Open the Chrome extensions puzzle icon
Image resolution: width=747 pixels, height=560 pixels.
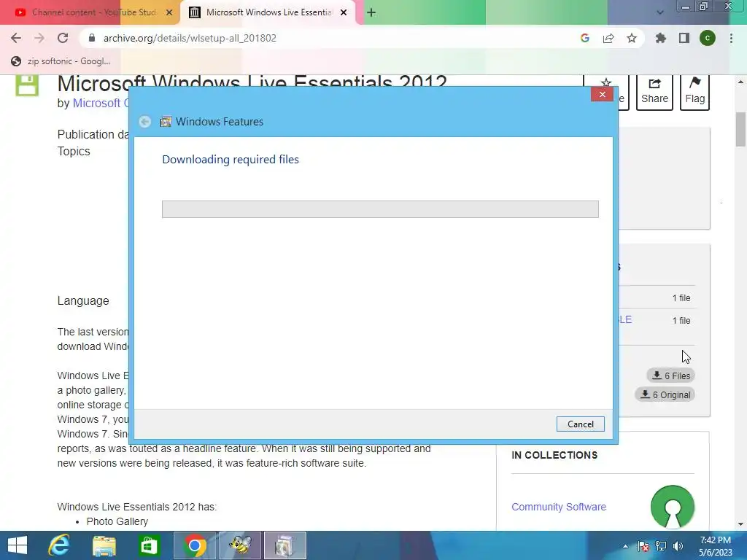click(x=660, y=38)
